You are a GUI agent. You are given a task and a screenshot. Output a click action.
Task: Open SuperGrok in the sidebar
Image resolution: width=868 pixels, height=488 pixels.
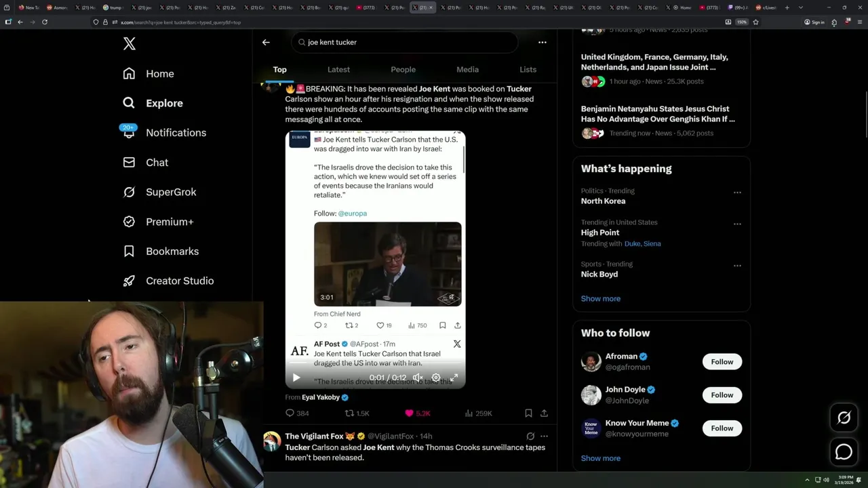coord(159,192)
